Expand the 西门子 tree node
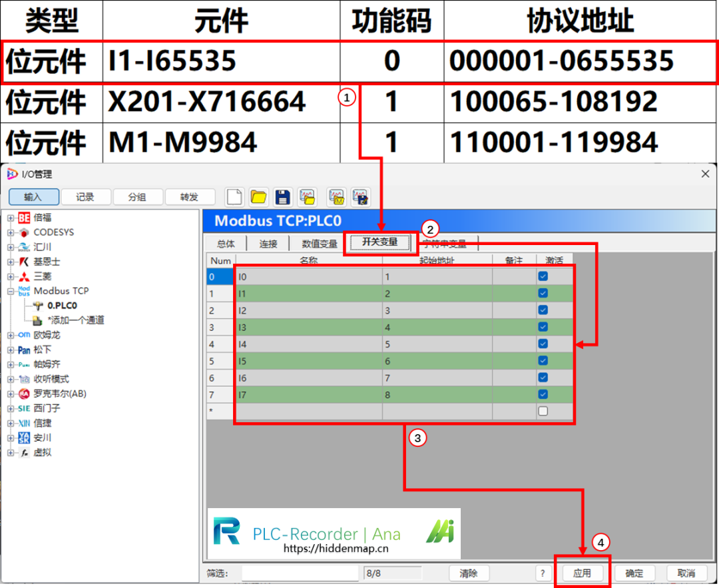 [11, 409]
